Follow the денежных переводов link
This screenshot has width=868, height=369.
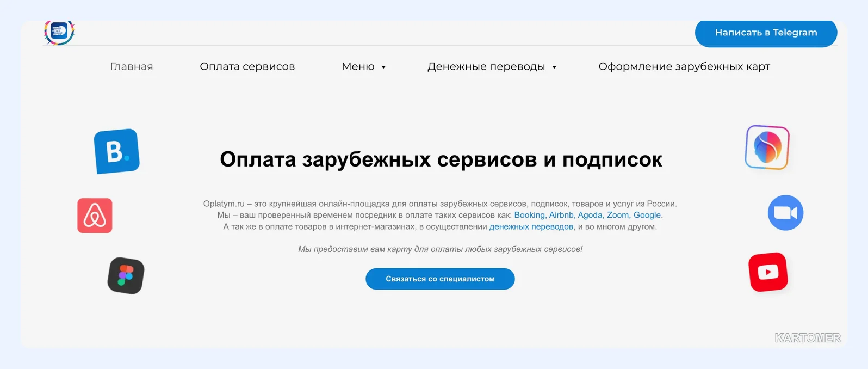pyautogui.click(x=531, y=226)
